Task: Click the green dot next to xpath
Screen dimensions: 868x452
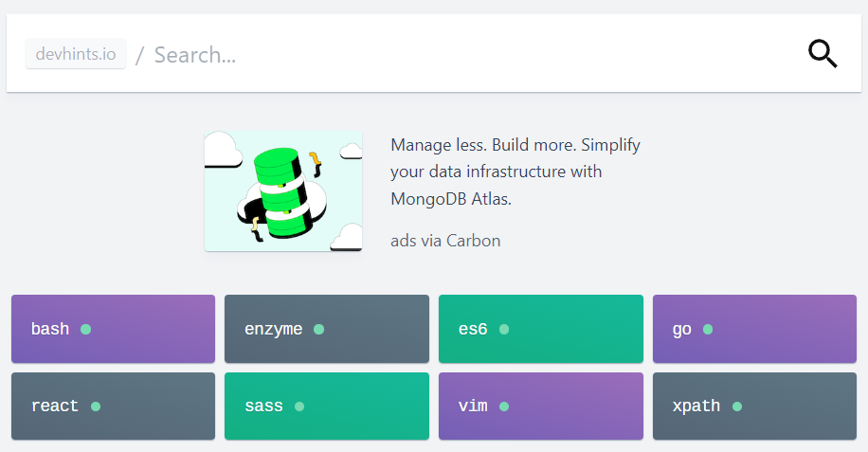Action: (x=737, y=407)
